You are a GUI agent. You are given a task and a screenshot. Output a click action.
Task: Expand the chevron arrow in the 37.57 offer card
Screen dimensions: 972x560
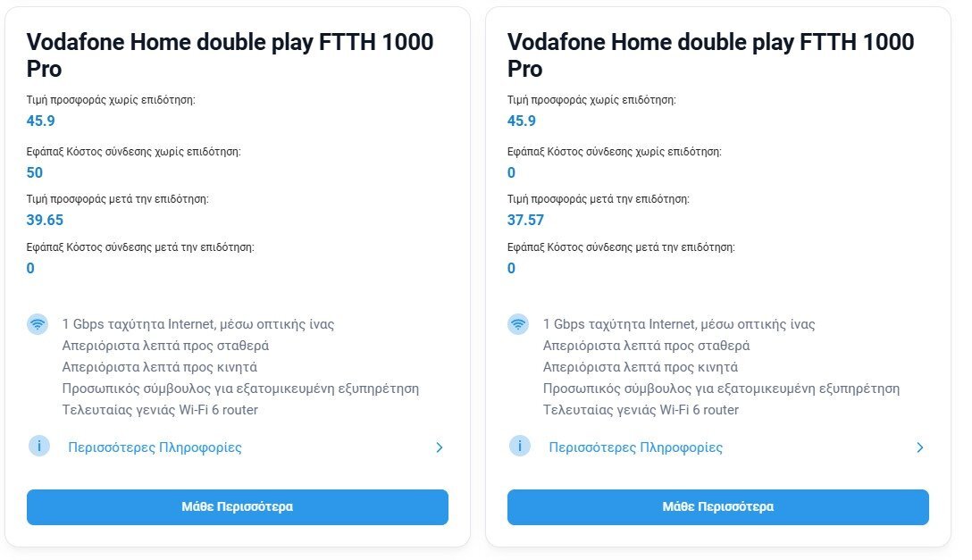click(x=920, y=447)
